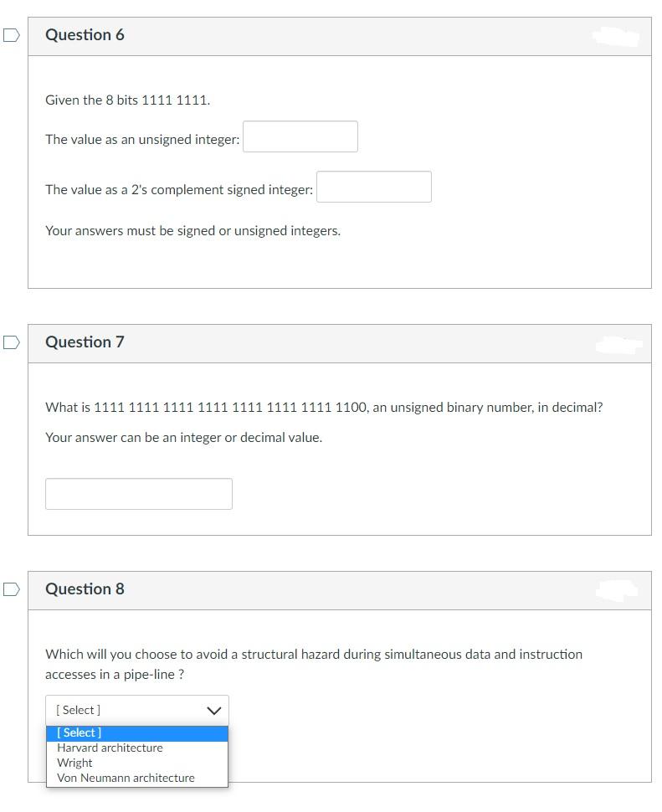Flag Question 8 for review
This screenshot has height=812, width=662.
tap(9, 588)
